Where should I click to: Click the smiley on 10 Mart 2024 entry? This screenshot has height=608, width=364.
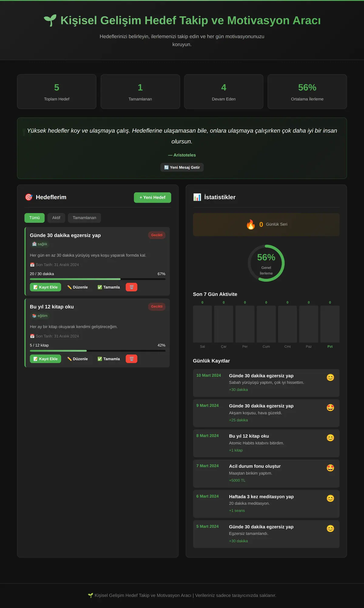pos(330,377)
